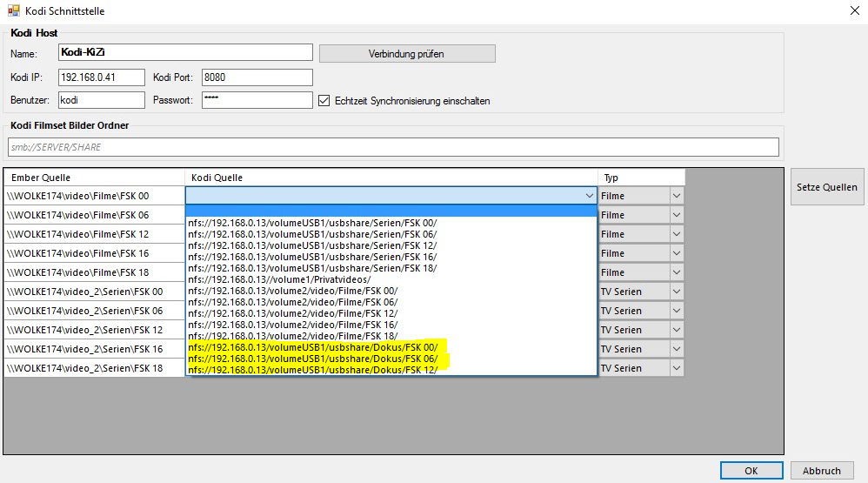Select Ember source \\WOLKE174\video\Filme\FSK 00 cell

(x=95, y=196)
